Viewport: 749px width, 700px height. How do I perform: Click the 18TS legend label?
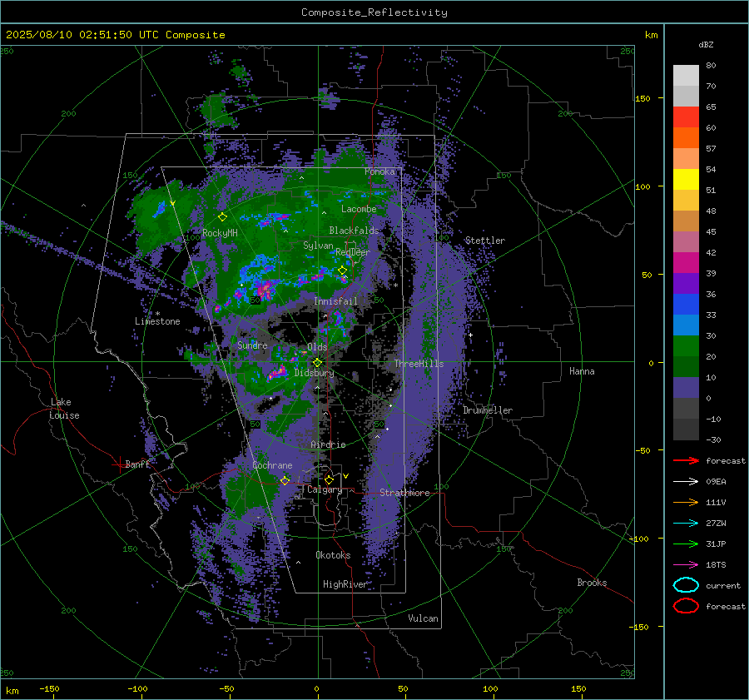tap(716, 565)
